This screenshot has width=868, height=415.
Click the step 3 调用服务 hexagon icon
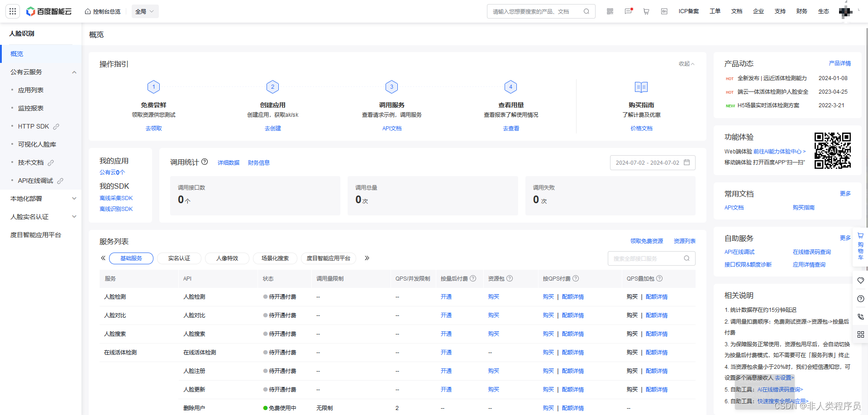coord(391,87)
